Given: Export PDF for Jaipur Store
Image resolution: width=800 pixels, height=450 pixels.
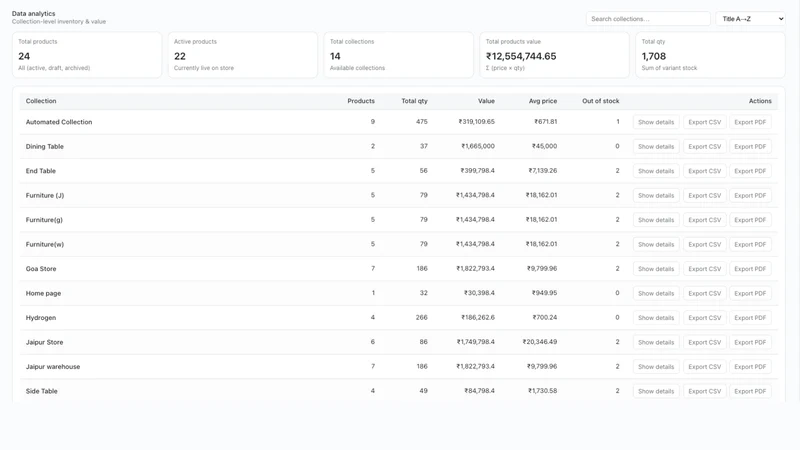Looking at the screenshot, I should tap(750, 342).
